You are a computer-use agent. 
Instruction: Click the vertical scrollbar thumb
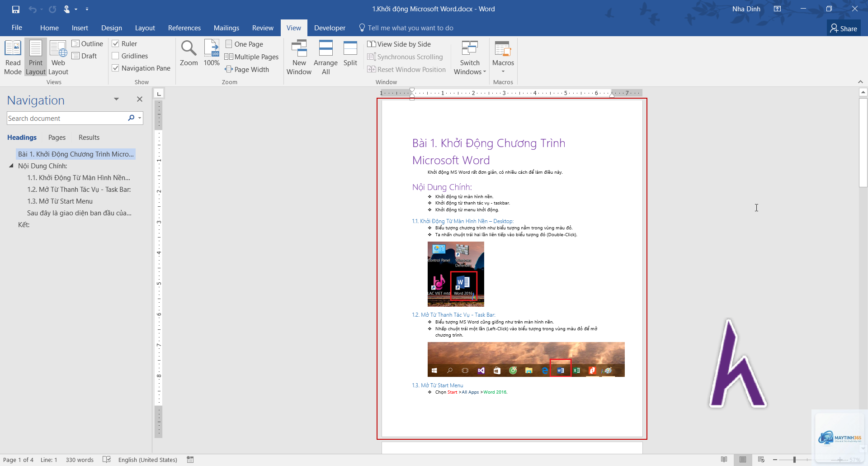point(863,143)
